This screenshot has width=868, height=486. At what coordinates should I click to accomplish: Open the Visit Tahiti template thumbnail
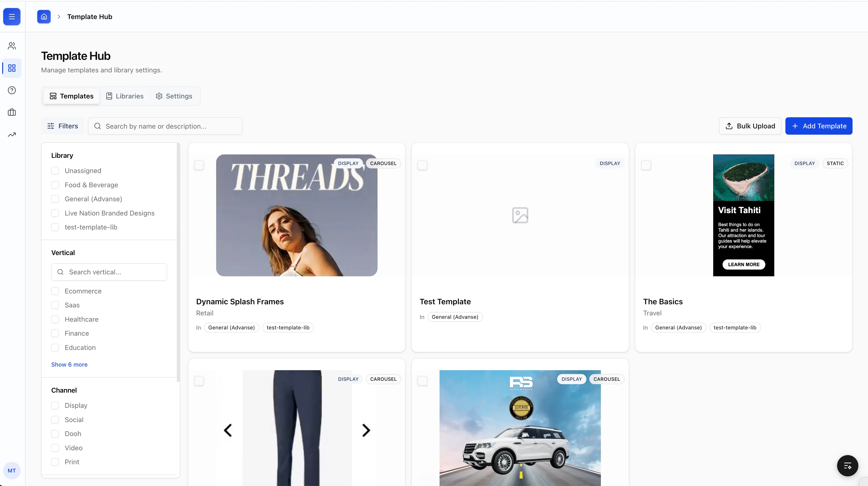(743, 215)
